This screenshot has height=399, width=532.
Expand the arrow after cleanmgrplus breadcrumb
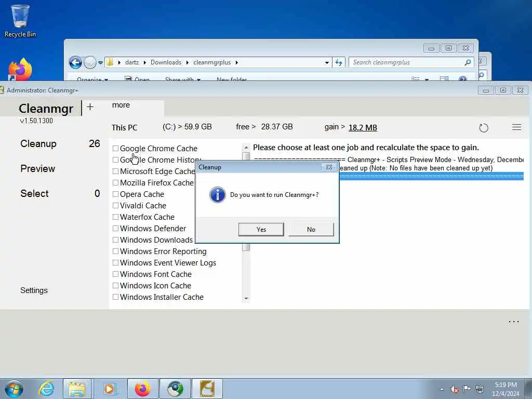click(x=236, y=62)
